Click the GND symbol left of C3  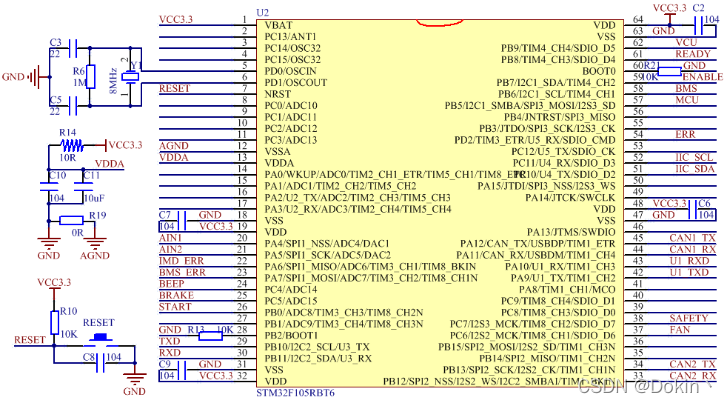[x=34, y=77]
